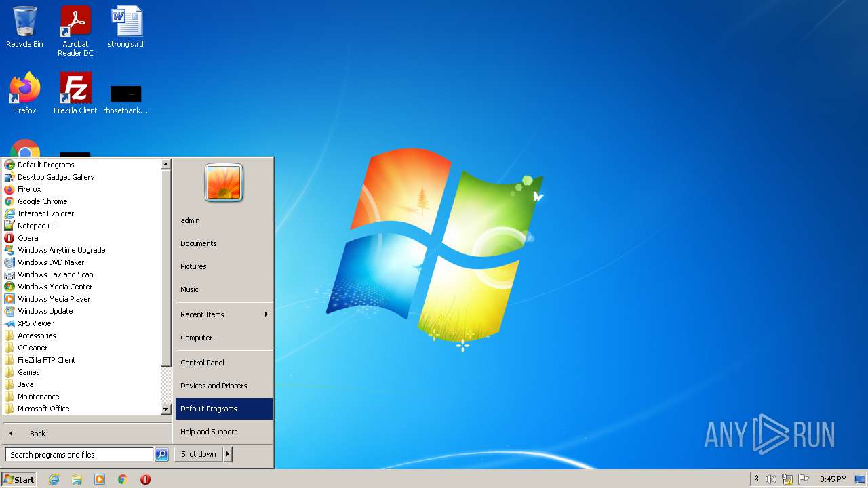The height and width of the screenshot is (488, 868).
Task: Click the user account picture
Action: 224,183
